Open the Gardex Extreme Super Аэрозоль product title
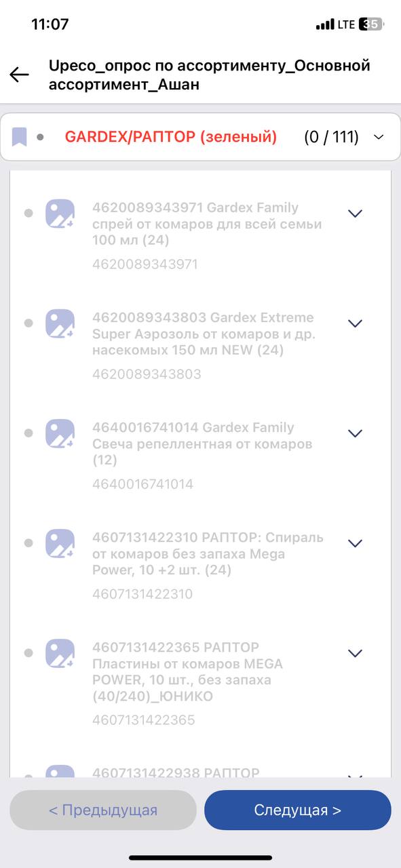The height and width of the screenshot is (868, 401). coord(204,334)
